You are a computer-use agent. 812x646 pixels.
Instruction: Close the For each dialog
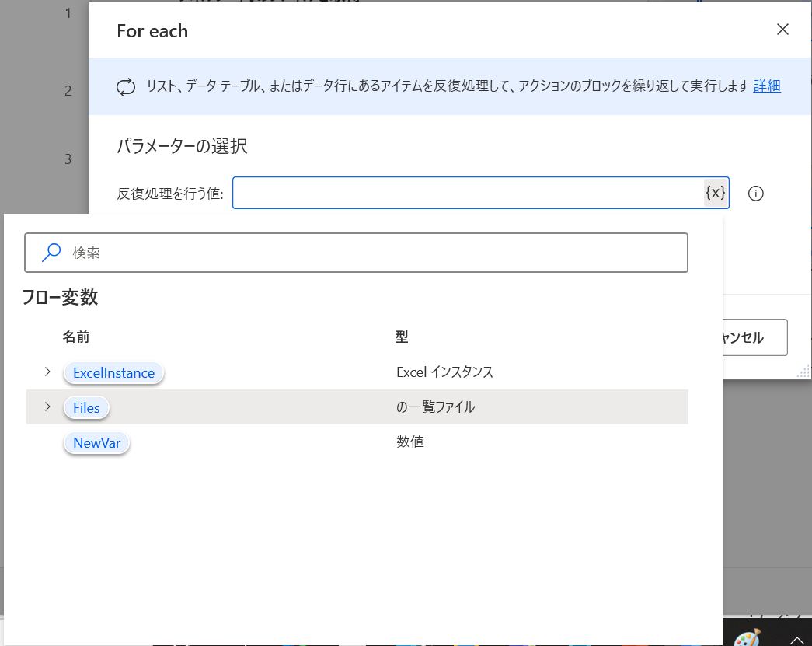click(782, 29)
